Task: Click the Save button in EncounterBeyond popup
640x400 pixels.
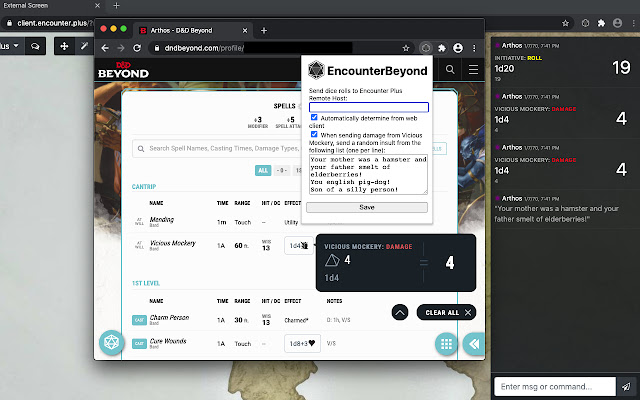Action: pos(367,207)
